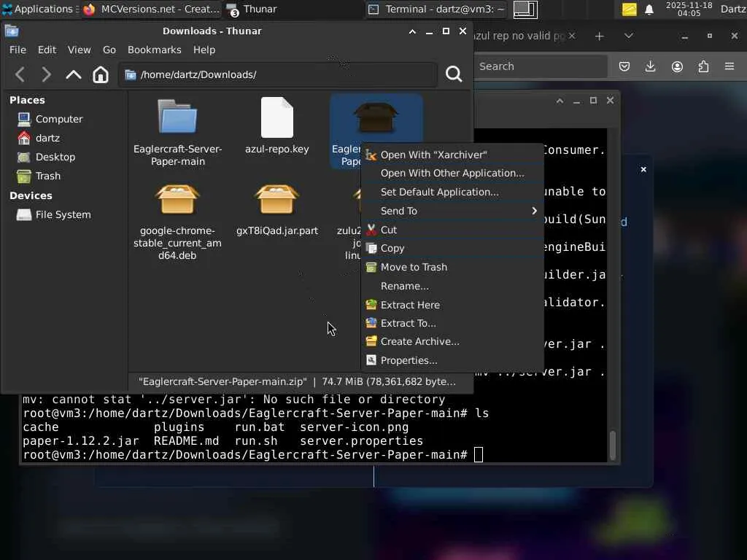This screenshot has width=747, height=560.
Task: Go forward in Thunar navigation
Action: click(x=46, y=74)
